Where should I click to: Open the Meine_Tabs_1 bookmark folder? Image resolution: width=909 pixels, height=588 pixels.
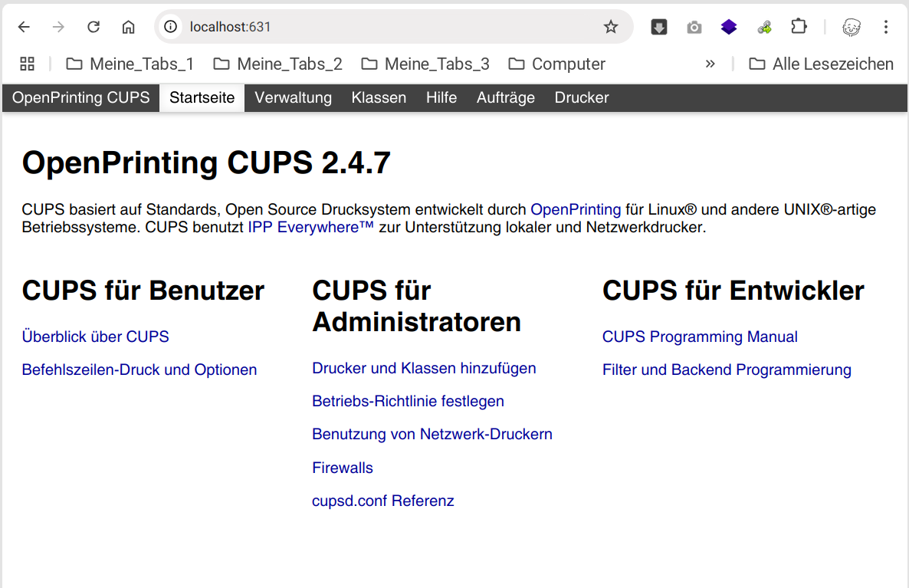[130, 64]
